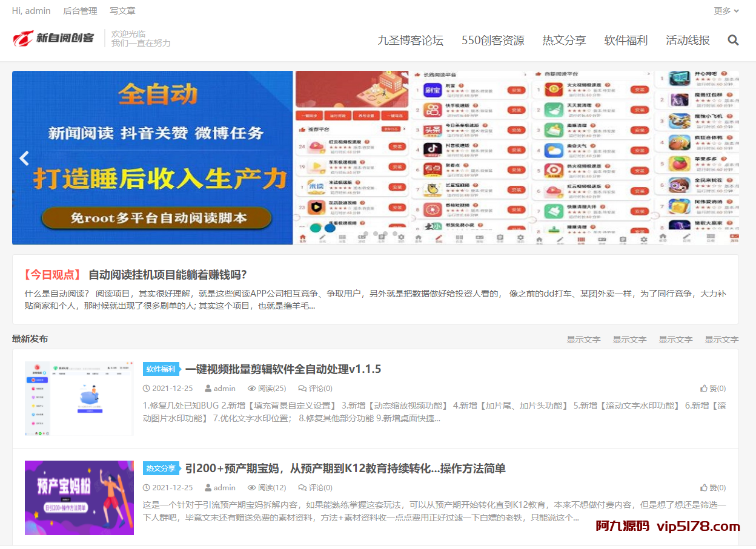This screenshot has height=549, width=756.
Task: Open post 一键视频批量剪辑软件全自动处理v1.1.5
Action: tap(283, 369)
